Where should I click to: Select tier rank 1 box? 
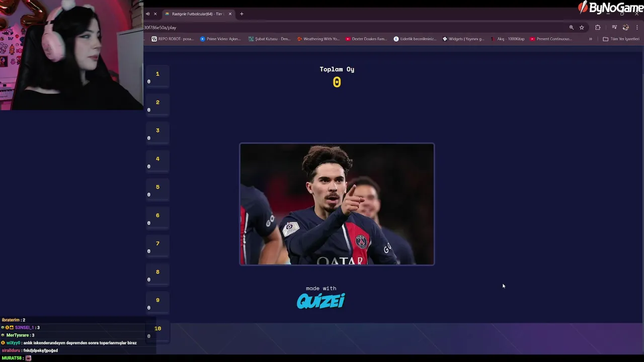157,77
